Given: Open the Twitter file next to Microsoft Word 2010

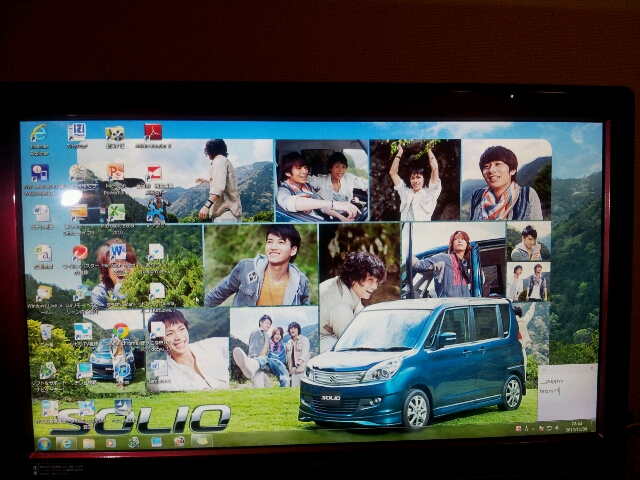Looking at the screenshot, I should [156, 258].
